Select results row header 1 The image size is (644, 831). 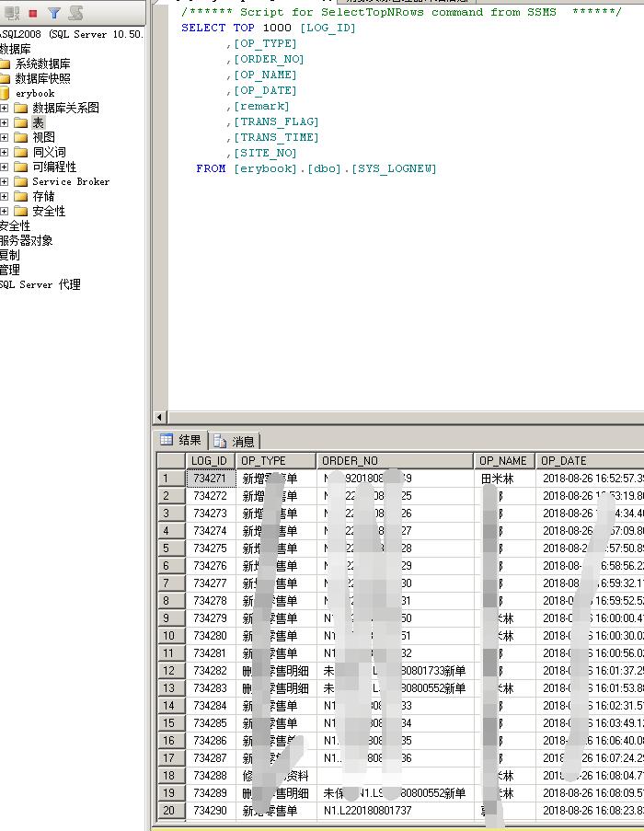tap(171, 478)
